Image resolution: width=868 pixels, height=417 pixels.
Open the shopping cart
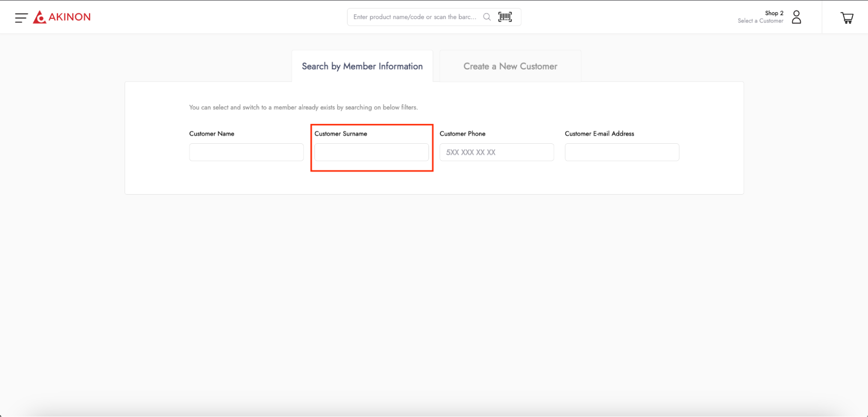(x=846, y=18)
